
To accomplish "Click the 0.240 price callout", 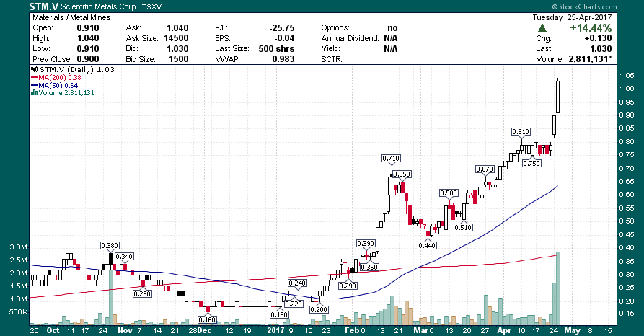I will point(297,283).
